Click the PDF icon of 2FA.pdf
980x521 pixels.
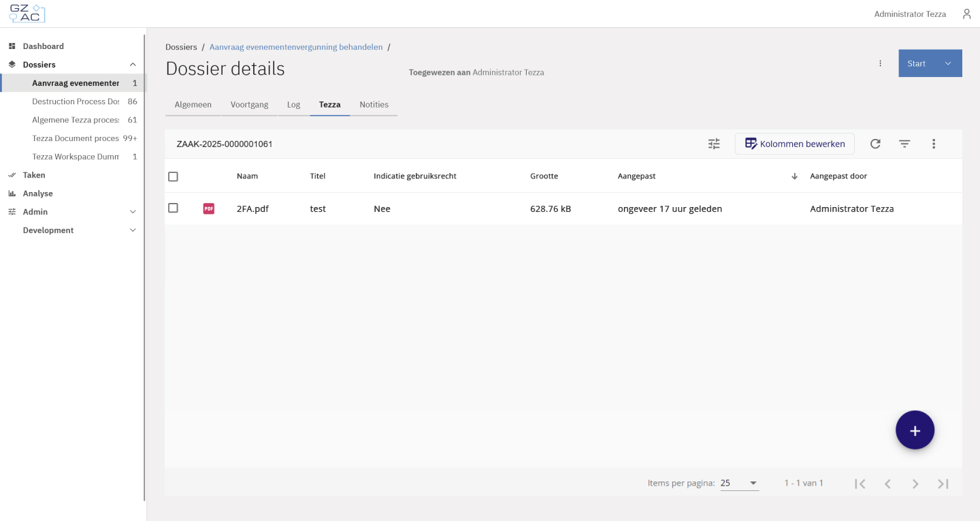coord(208,208)
